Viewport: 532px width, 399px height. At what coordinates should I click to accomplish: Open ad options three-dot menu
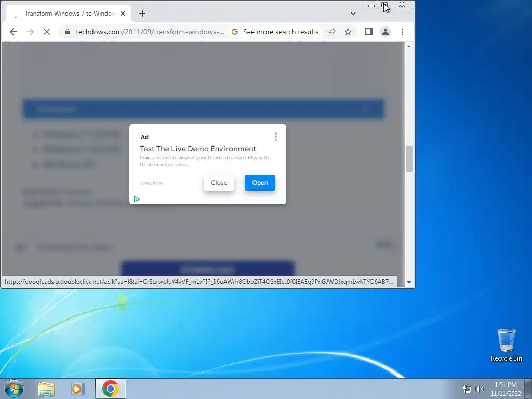pyautogui.click(x=276, y=137)
